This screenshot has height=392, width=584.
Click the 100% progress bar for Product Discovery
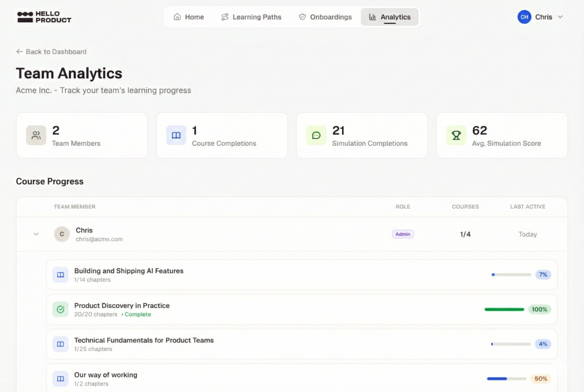[504, 309]
